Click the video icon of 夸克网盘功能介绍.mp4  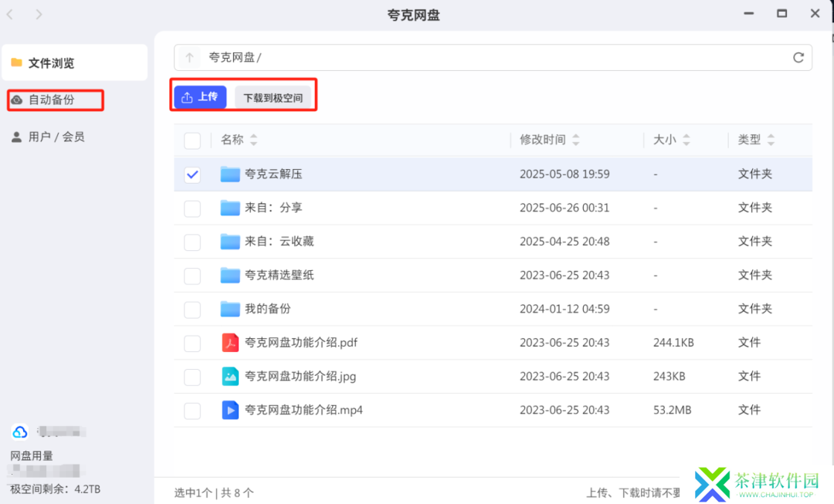(230, 410)
